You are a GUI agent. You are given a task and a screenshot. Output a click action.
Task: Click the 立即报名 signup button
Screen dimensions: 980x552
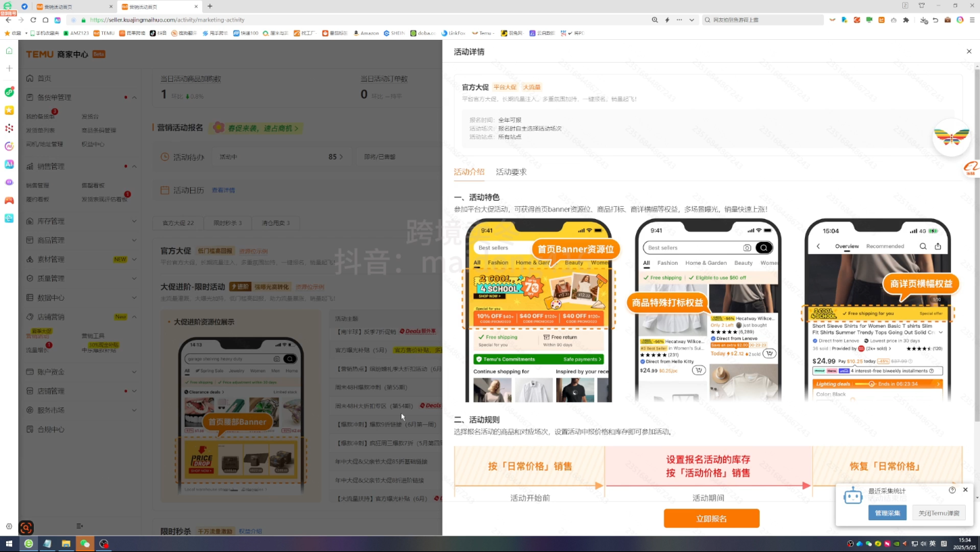point(711,518)
